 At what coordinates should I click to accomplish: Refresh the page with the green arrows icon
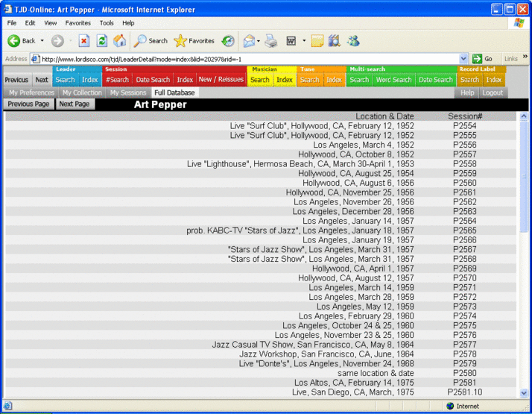point(102,41)
